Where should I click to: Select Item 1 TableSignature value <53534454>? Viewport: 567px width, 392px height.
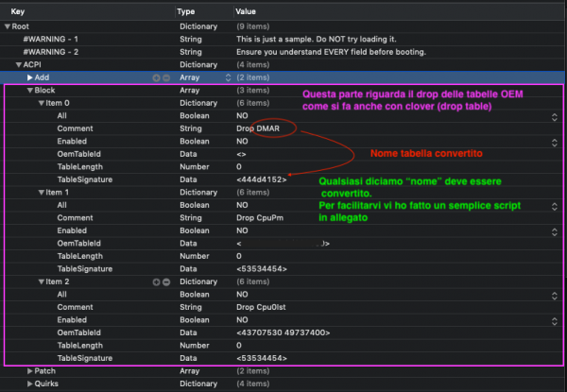(x=262, y=269)
